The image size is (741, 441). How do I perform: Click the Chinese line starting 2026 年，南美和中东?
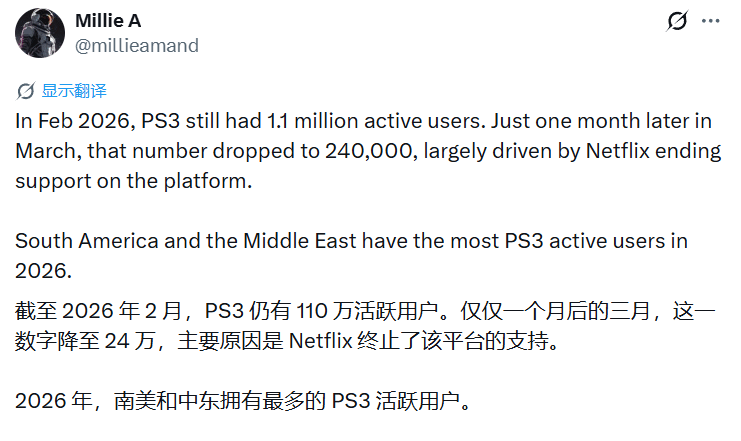pyautogui.click(x=242, y=402)
